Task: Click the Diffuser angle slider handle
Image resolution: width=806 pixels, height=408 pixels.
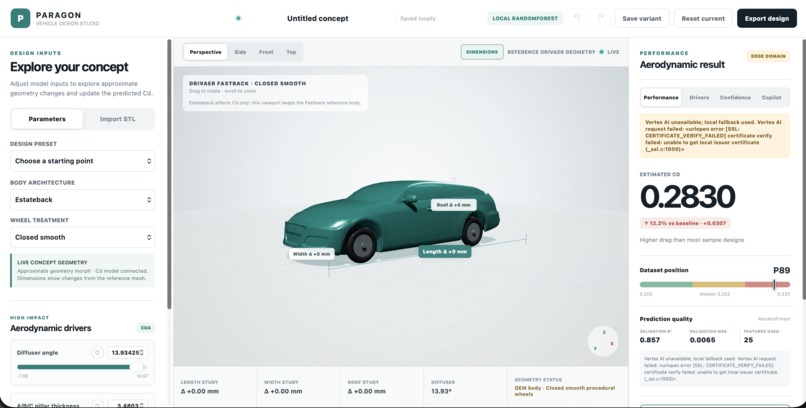Action: 136,367
